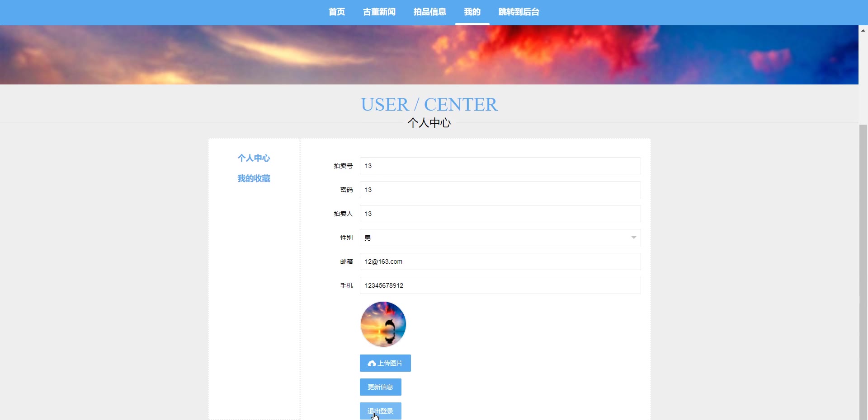Image resolution: width=868 pixels, height=420 pixels.
Task: Click the 拍卖人 text field
Action: tap(500, 214)
